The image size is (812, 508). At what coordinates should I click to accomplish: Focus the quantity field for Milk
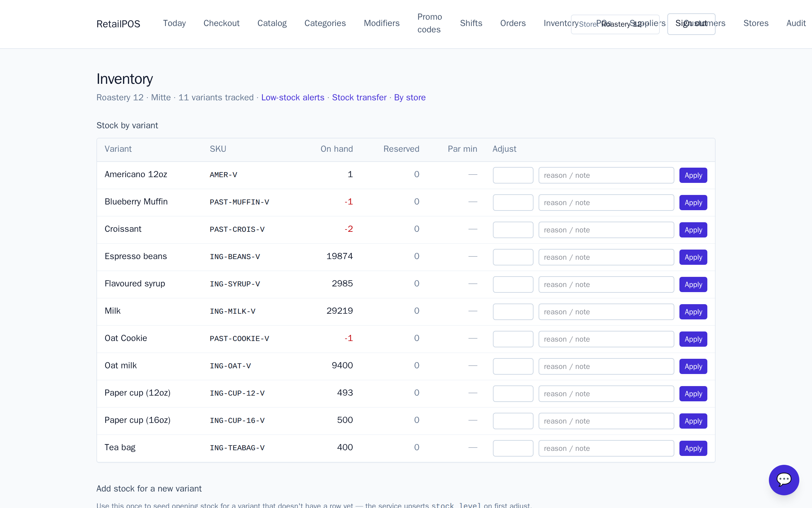513,312
